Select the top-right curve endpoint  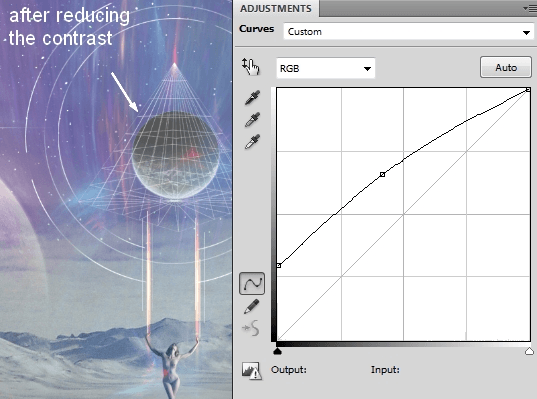tap(528, 90)
